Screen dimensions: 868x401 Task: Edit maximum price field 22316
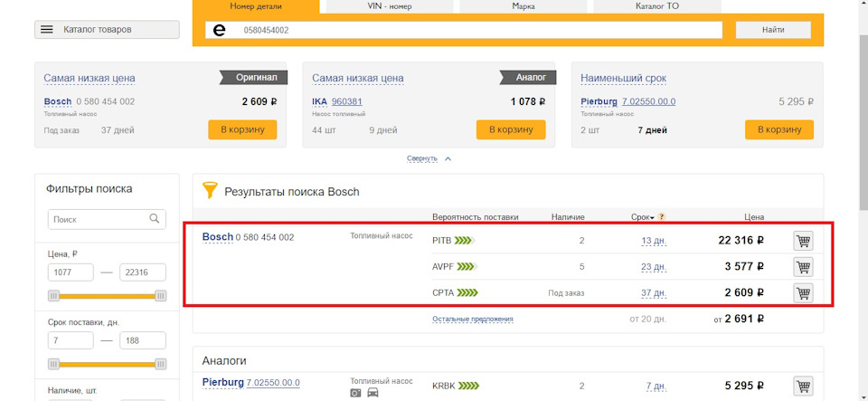pyautogui.click(x=143, y=272)
